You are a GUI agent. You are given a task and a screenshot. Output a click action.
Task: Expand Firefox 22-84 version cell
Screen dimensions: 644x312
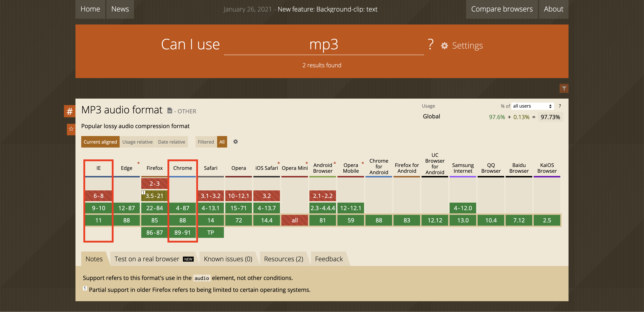point(154,208)
